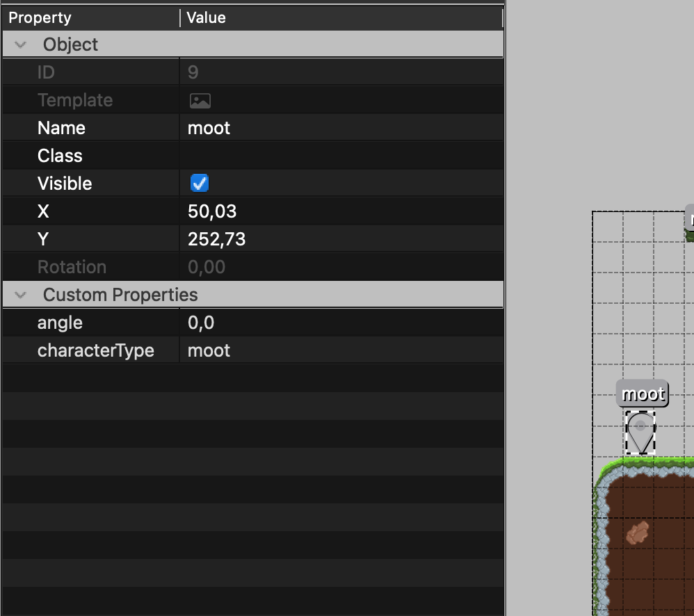Click the Template image icon
This screenshot has width=694, height=616.
coord(200,101)
